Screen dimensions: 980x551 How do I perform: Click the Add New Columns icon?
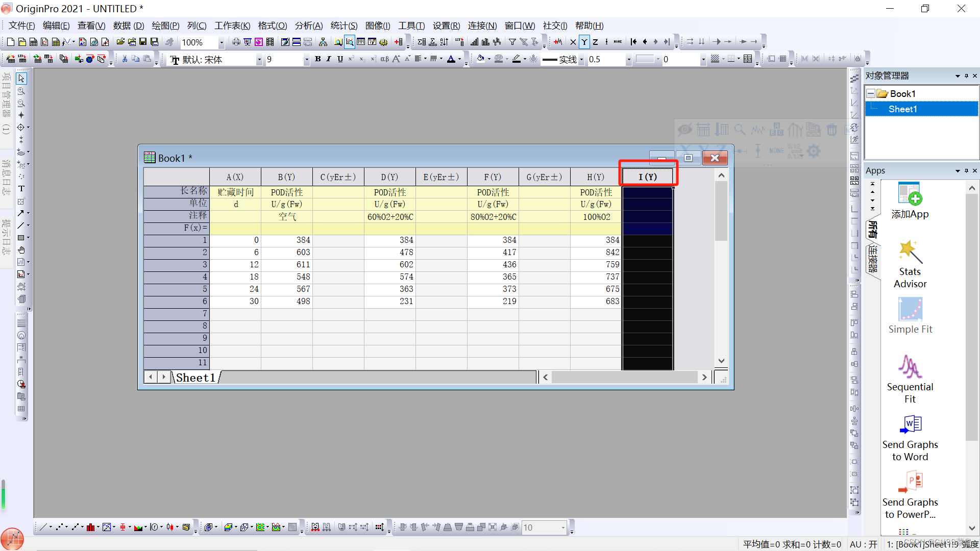(x=399, y=42)
